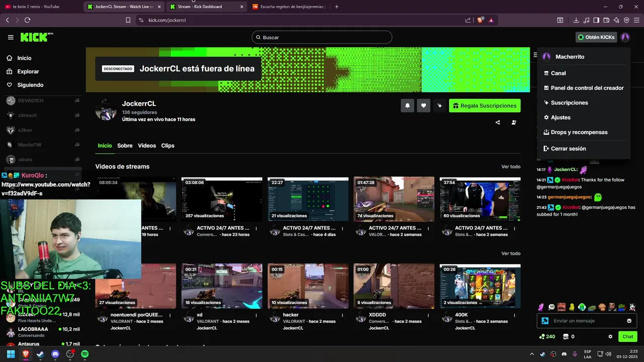The height and width of the screenshot is (362, 644).
Task: Share the JockerrCL channel
Action: pos(498,122)
